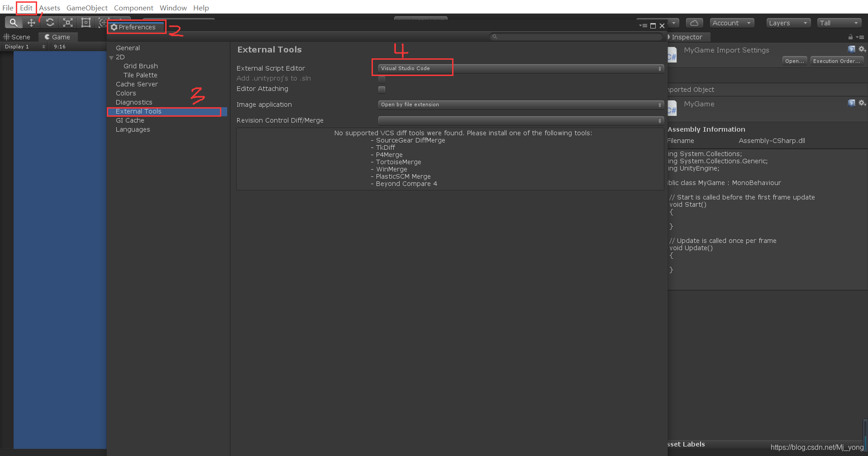Open help icon beside MyGame imported object
This screenshot has height=456, width=868.
(x=851, y=103)
